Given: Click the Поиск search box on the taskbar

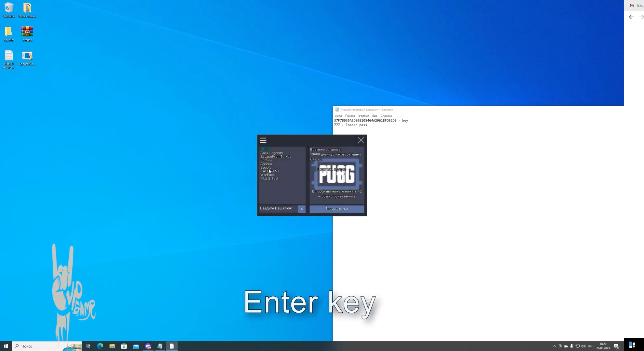Looking at the screenshot, I should [42, 346].
